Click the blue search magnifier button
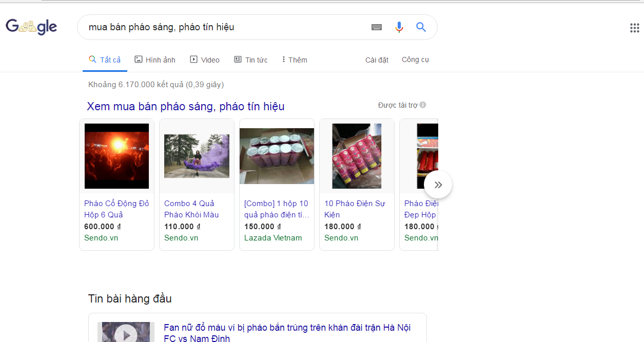644x342 pixels. click(421, 27)
